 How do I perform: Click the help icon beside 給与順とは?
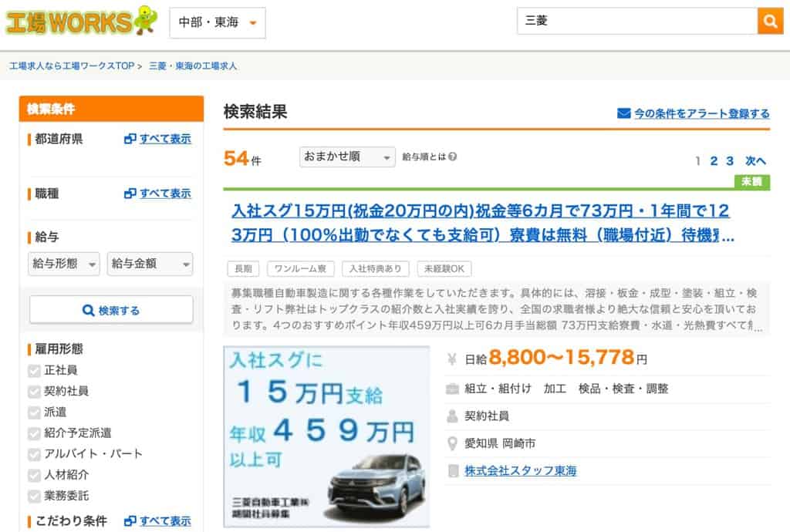452,157
